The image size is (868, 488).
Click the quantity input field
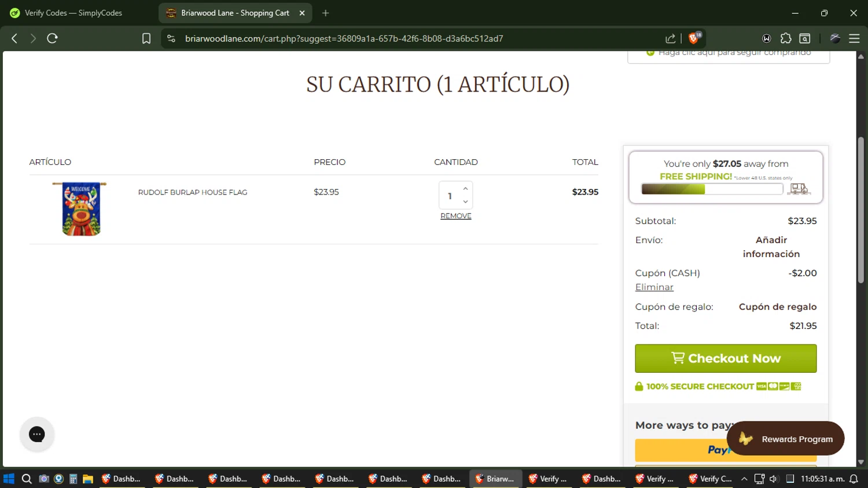451,196
